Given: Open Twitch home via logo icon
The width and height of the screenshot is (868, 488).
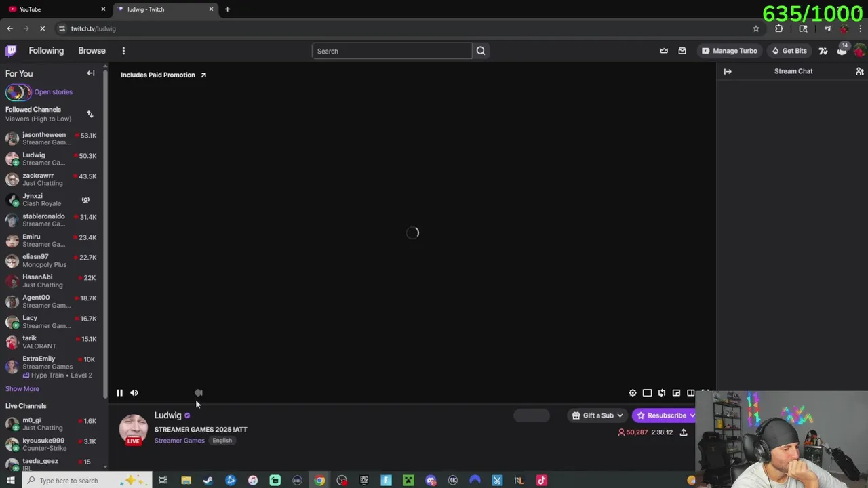Looking at the screenshot, I should click(11, 51).
